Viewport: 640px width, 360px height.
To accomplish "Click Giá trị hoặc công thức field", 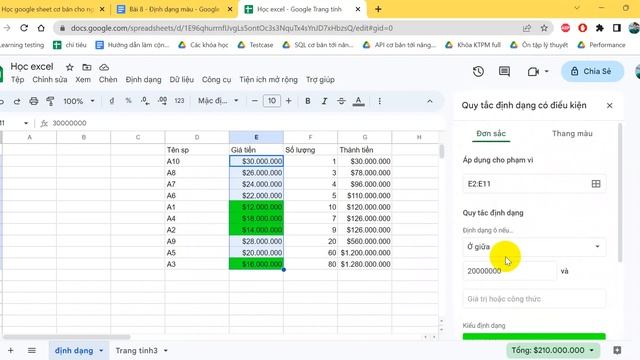I will pyautogui.click(x=534, y=299).
